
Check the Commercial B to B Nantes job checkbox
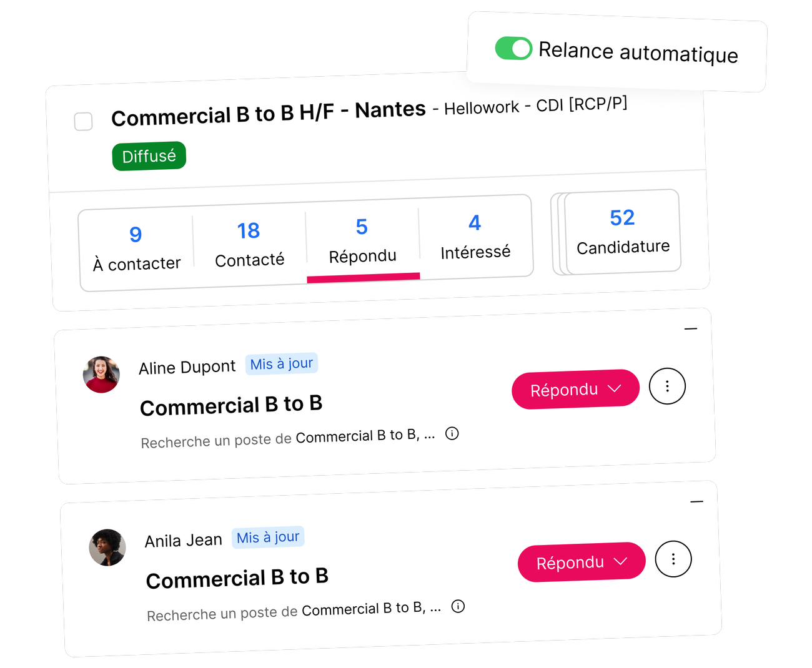coord(83,121)
